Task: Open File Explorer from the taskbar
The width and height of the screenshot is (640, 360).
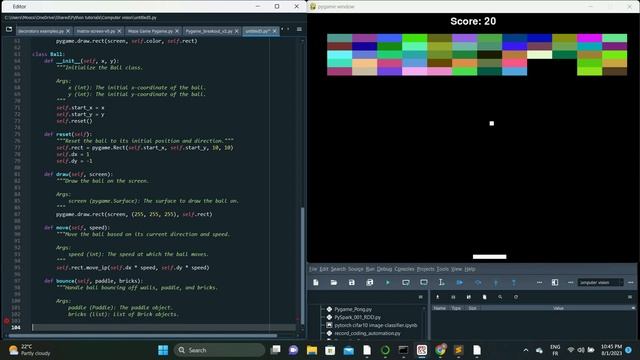Action: (312, 350)
